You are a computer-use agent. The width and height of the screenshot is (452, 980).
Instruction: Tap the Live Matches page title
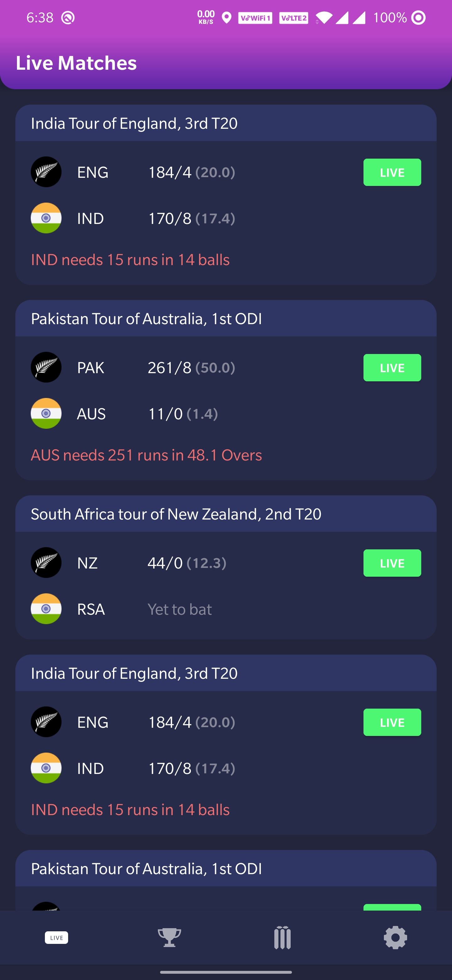click(76, 63)
